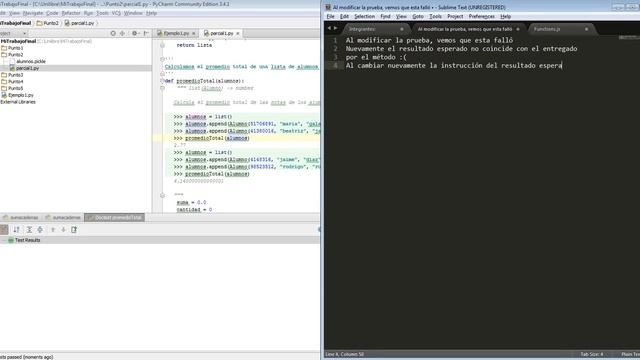This screenshot has height=360, width=640.
Task: Select the Doctest promedioTotal run tab
Action: tap(115, 218)
